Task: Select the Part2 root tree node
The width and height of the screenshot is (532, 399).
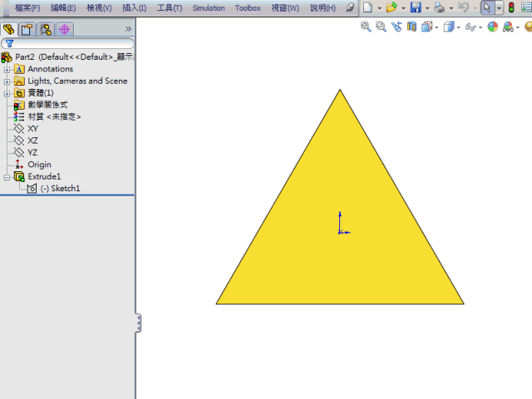Action: click(x=68, y=57)
